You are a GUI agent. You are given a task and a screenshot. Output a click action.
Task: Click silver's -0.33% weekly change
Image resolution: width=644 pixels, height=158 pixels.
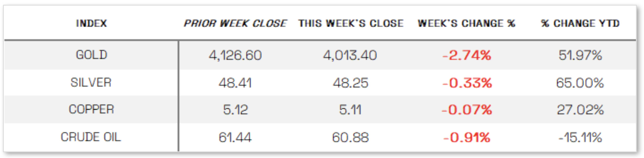[x=467, y=83]
